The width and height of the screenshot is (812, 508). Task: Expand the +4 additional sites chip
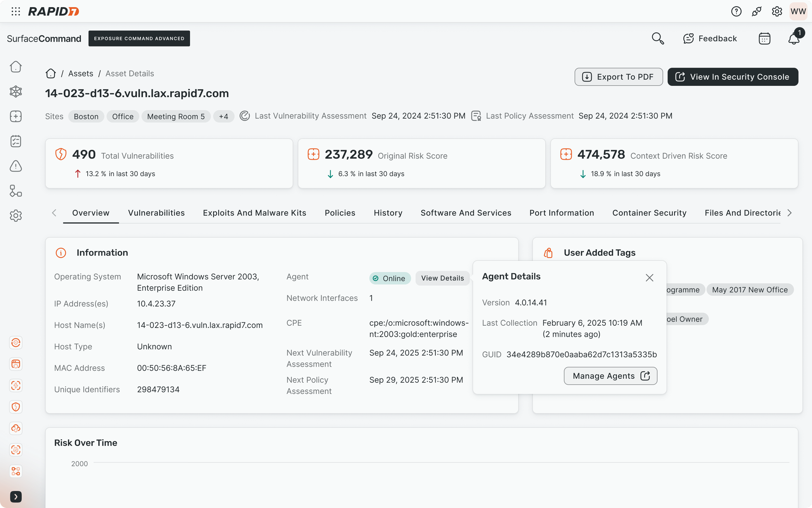(223, 117)
